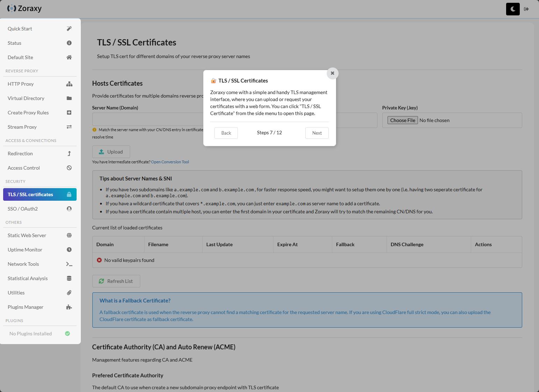Open Default Site using the home icon

tap(69, 57)
